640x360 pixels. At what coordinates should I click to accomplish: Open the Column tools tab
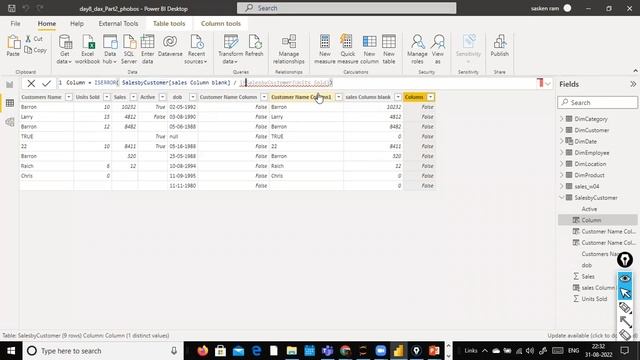point(221,24)
